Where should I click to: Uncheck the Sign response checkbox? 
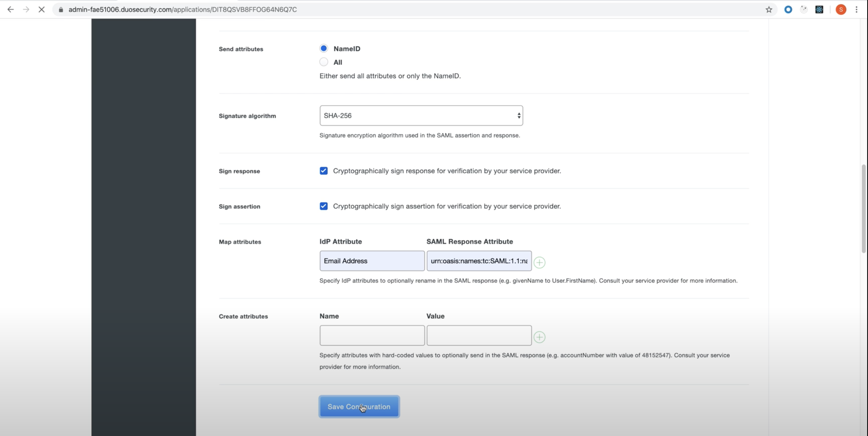click(324, 171)
